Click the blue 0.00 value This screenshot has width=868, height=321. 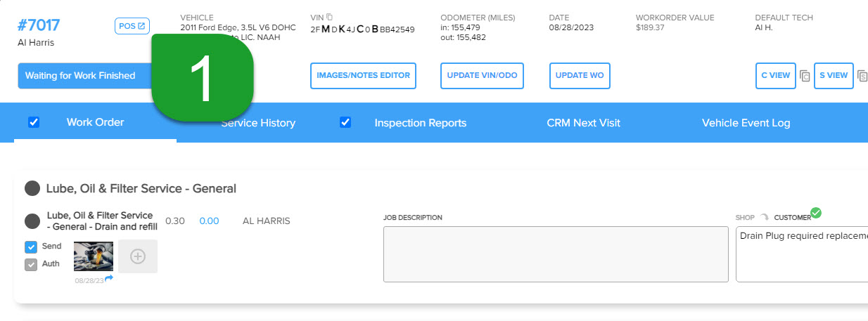click(210, 221)
